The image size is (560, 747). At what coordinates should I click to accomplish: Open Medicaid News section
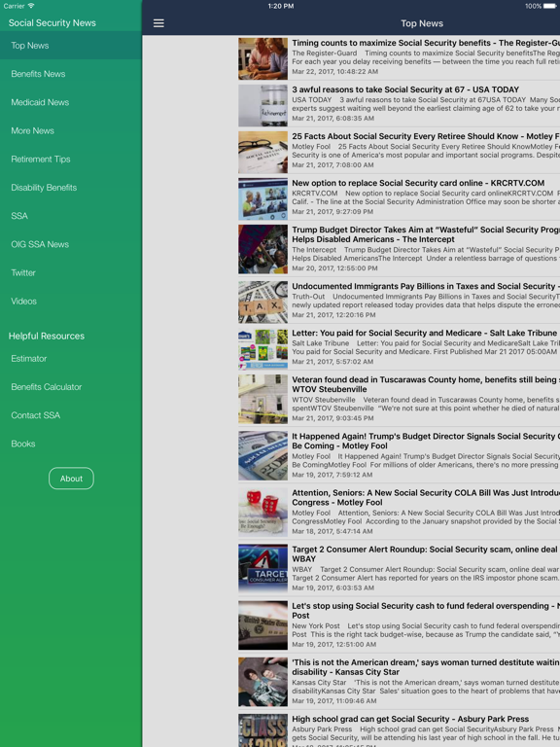coord(71,102)
